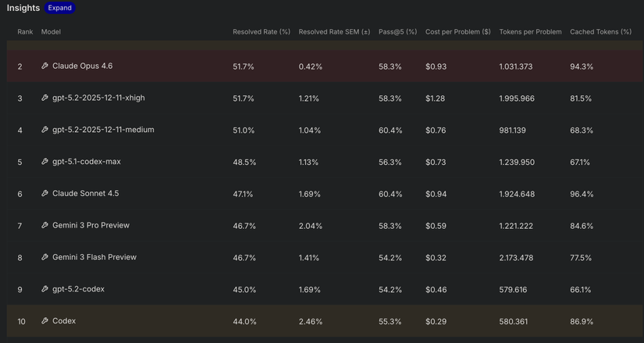Open the Claude Sonnet 4.5 model name
Image resolution: width=644 pixels, height=343 pixels.
point(85,194)
